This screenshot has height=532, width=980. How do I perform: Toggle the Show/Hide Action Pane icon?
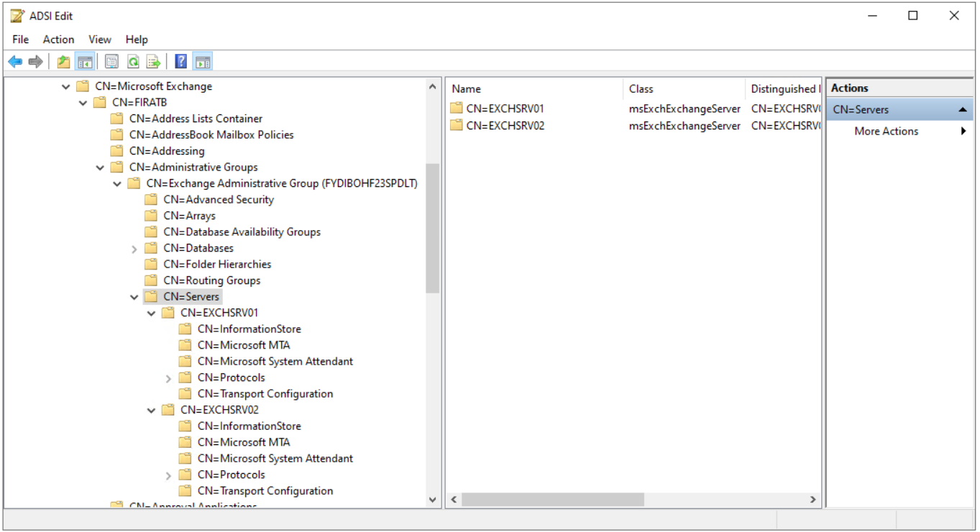203,62
